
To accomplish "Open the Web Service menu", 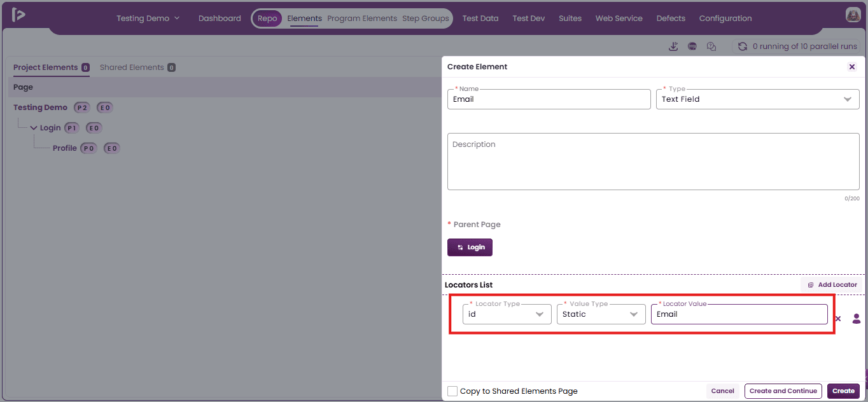I will (x=619, y=18).
